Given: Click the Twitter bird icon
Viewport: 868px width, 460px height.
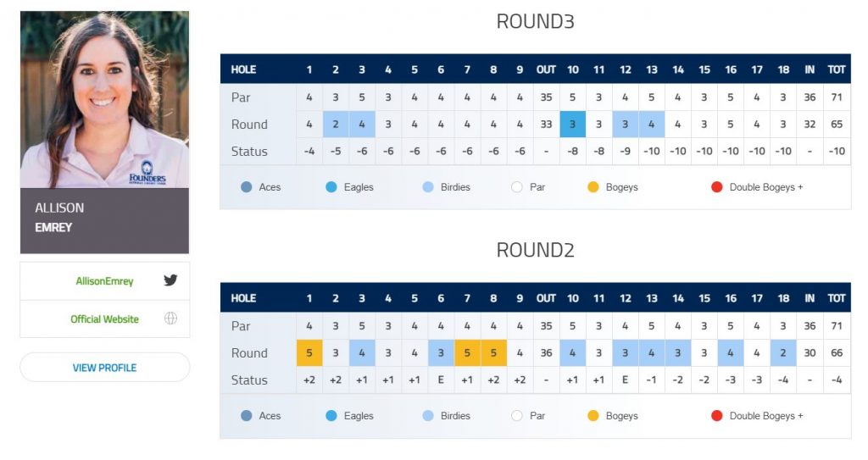Looking at the screenshot, I should [170, 280].
